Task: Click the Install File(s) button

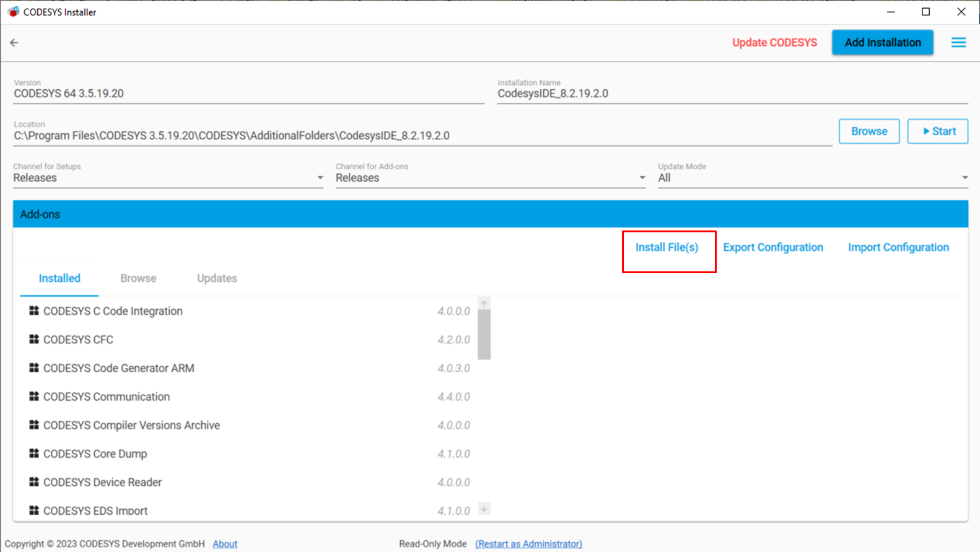Action: click(x=667, y=247)
